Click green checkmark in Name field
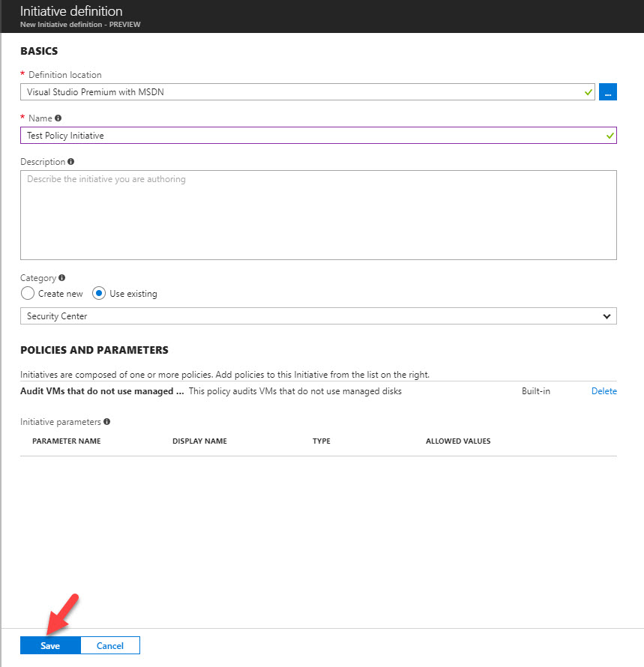644x667 pixels. (610, 136)
